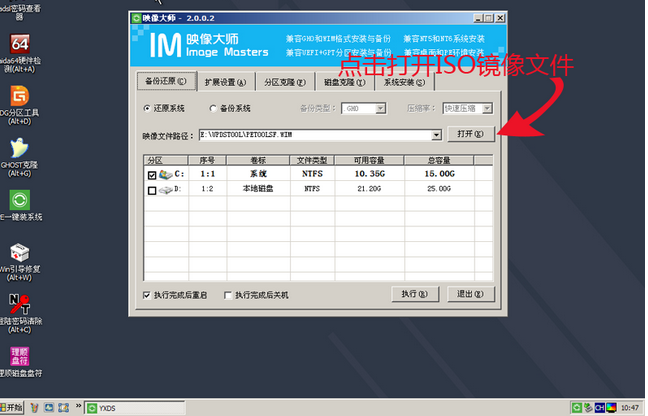
Task: Toggle 执行完成后重启 checkbox
Action: click(147, 295)
